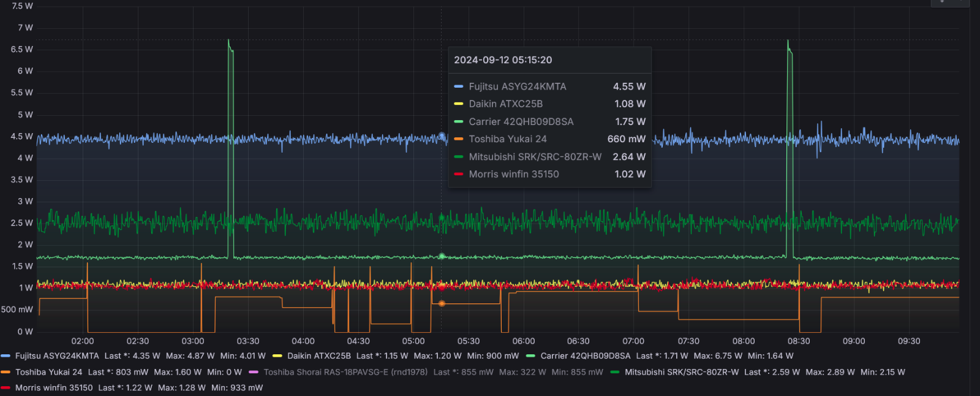The image size is (980, 396).
Task: Click Carrier 42QHB09D8SA label in the legend
Action: tap(585, 356)
